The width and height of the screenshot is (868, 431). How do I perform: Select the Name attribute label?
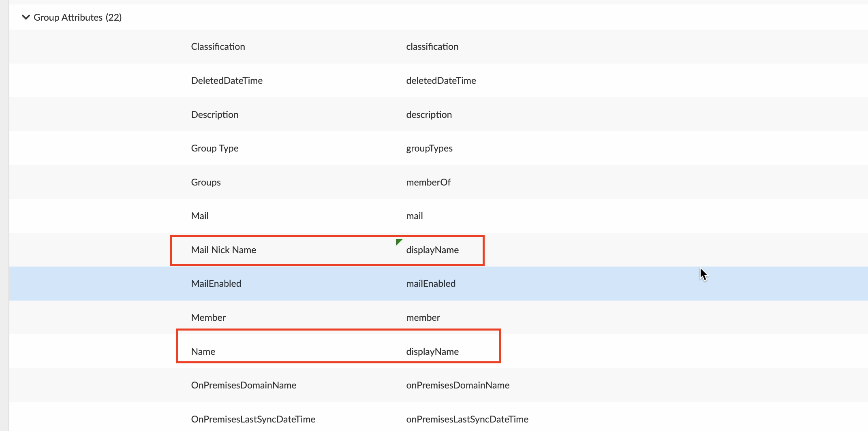click(x=203, y=352)
